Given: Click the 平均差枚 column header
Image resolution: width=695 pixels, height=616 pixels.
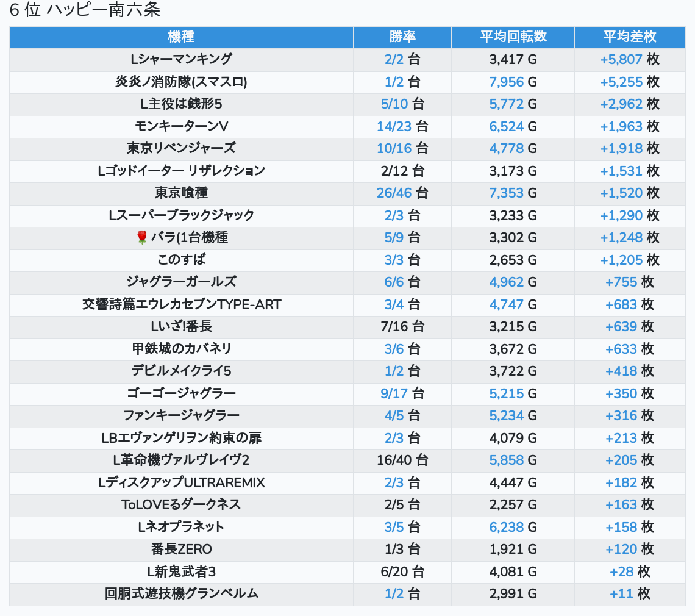Looking at the screenshot, I should [629, 37].
